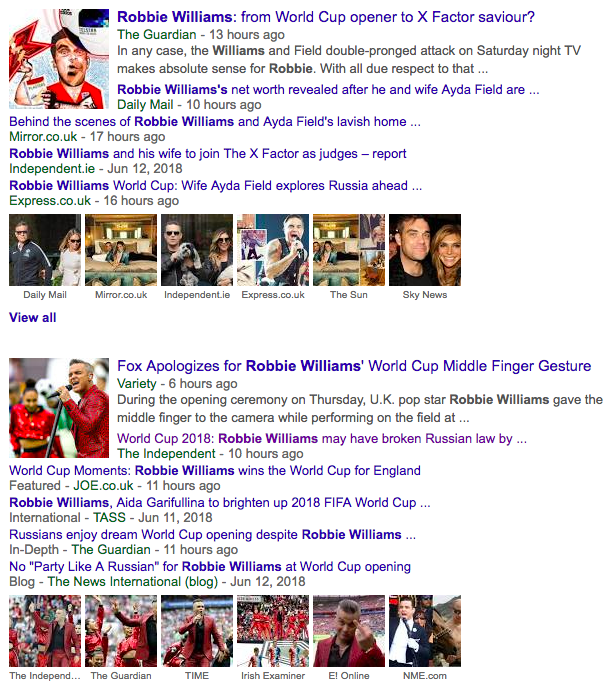Open the broken Russian law Independent article

click(x=322, y=439)
